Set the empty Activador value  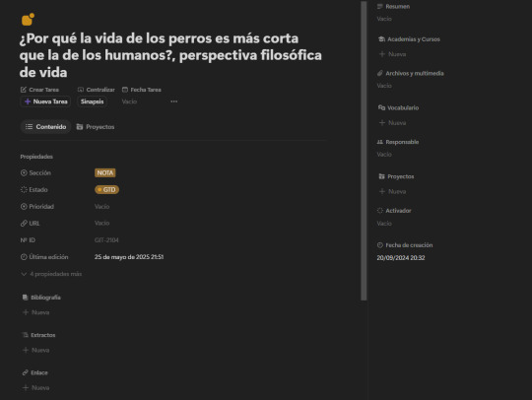[384, 224]
